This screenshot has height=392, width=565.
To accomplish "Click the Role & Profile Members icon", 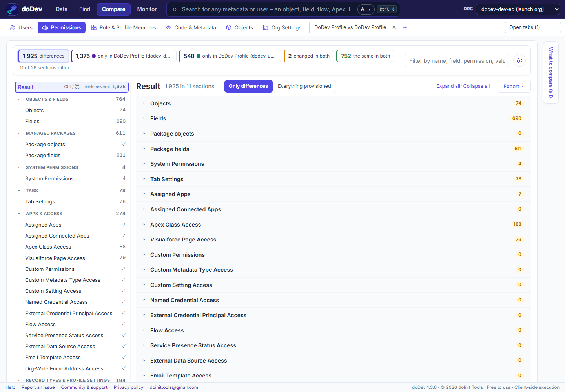I will point(94,27).
